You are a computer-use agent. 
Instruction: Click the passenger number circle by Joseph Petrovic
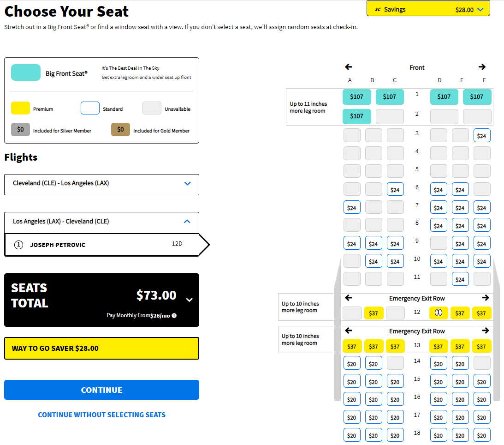click(18, 245)
